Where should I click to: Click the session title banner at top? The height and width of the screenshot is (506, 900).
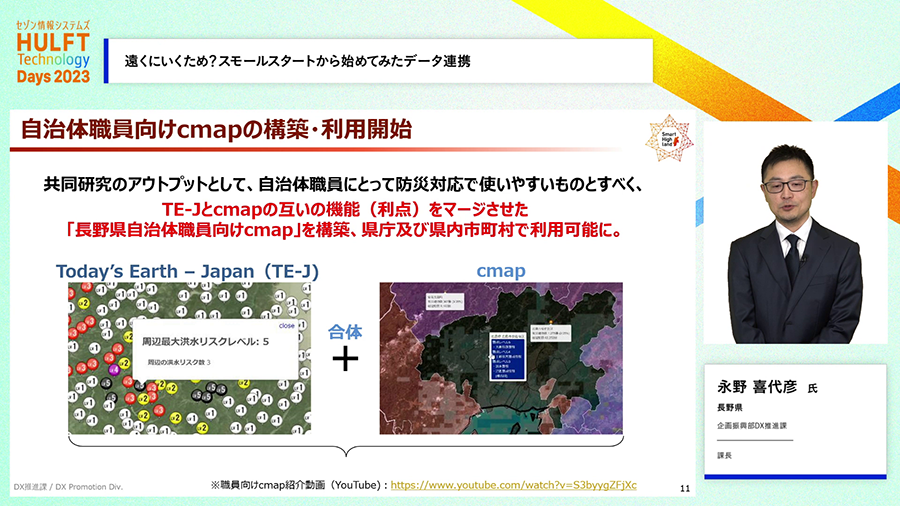click(380, 61)
